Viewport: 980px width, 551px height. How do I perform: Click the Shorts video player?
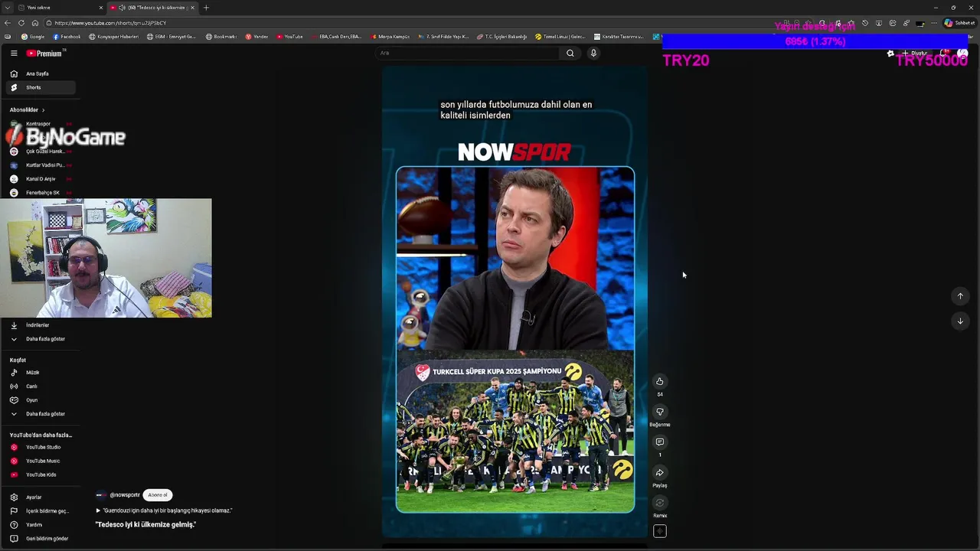point(514,302)
